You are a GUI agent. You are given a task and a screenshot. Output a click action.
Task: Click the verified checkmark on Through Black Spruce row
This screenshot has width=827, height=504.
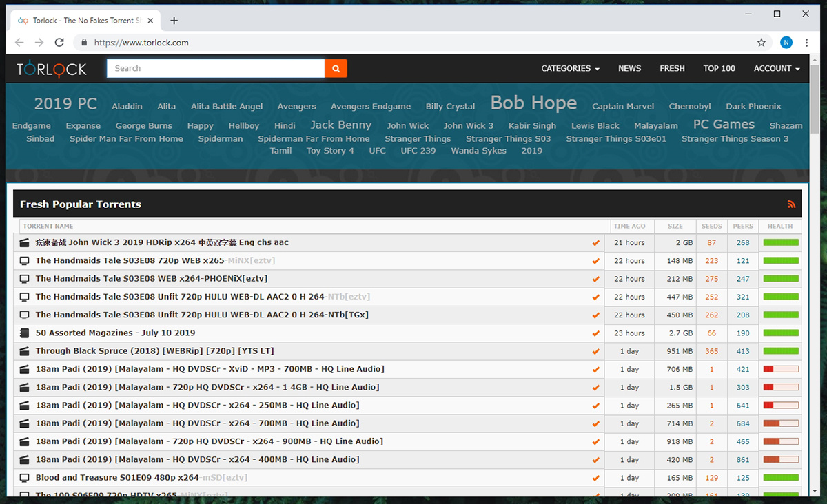point(595,351)
